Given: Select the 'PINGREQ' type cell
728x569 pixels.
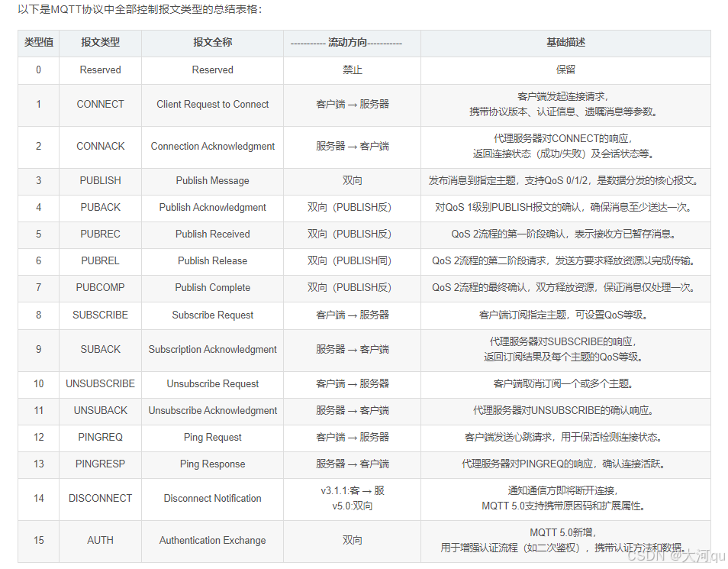Looking at the screenshot, I should 100,437.
